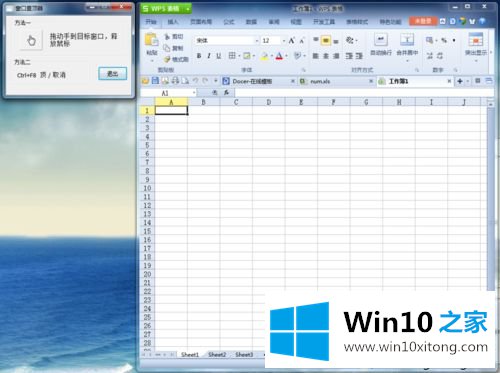
Task: Select the Sheet2 worksheet tab
Action: point(217,354)
